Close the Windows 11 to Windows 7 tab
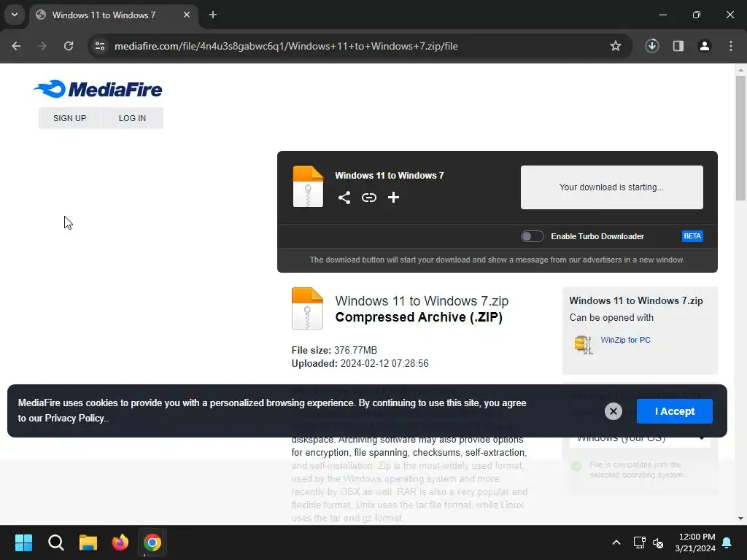Viewport: 747px width, 560px height. (187, 15)
